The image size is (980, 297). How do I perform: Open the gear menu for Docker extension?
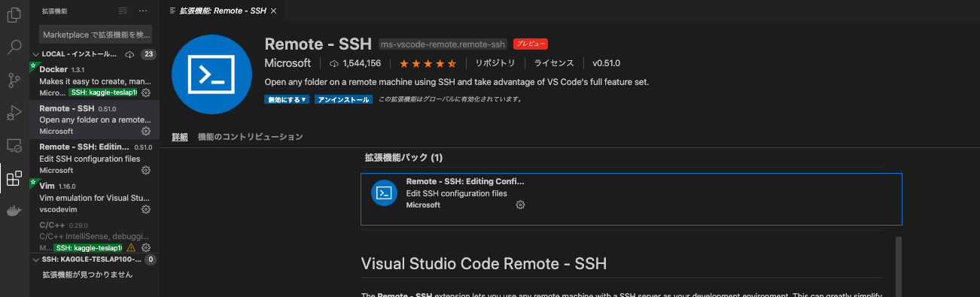[146, 92]
